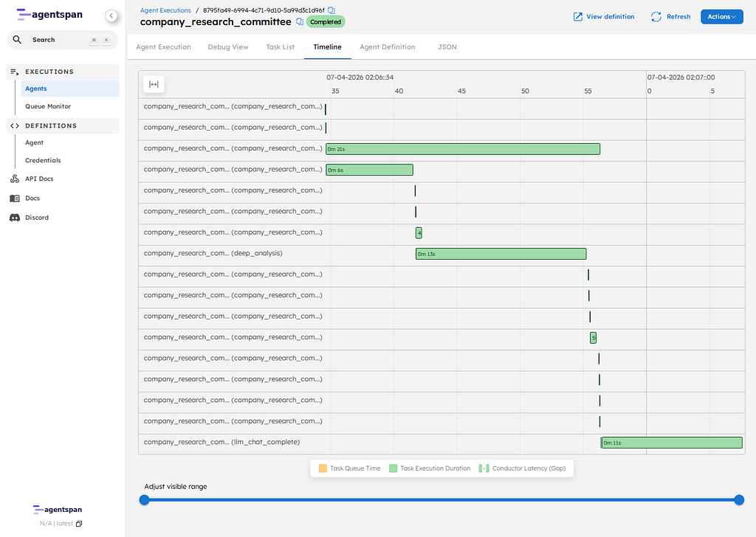Open the Debug View tab
This screenshot has width=756, height=537.
coord(228,47)
